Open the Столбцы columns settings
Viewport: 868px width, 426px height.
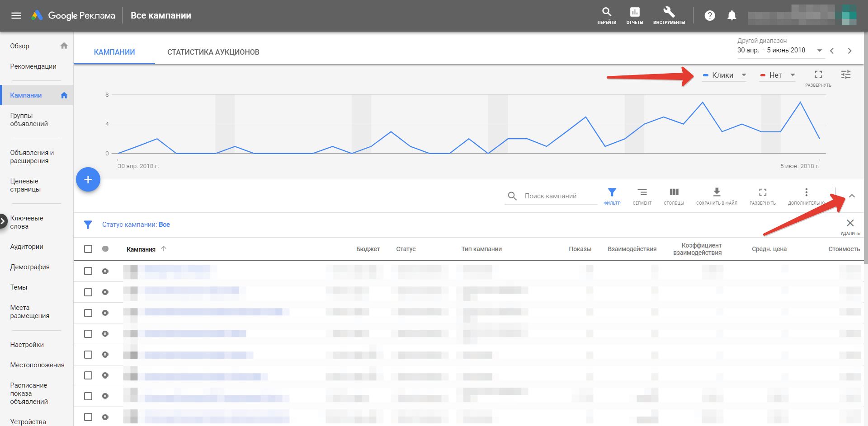click(x=674, y=196)
